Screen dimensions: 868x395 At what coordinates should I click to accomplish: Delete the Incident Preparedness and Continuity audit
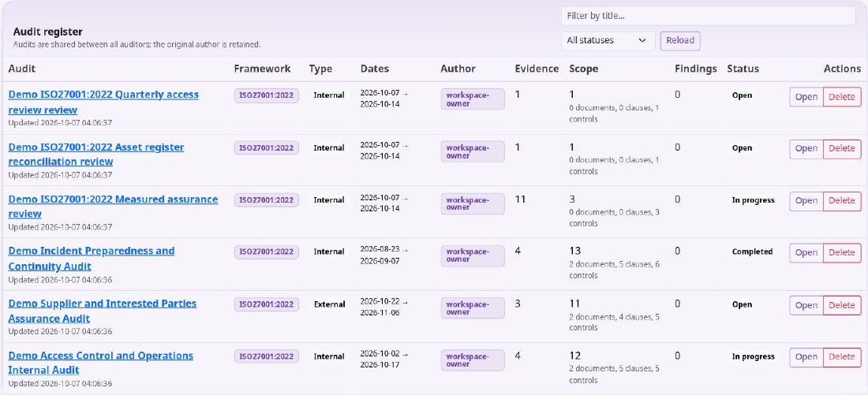842,253
